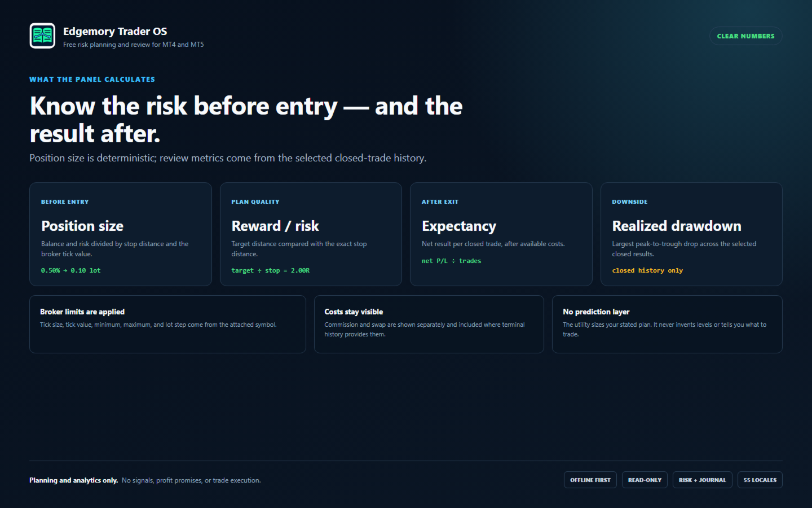This screenshot has width=812, height=508.
Task: Open the Position size card
Action: click(121, 234)
